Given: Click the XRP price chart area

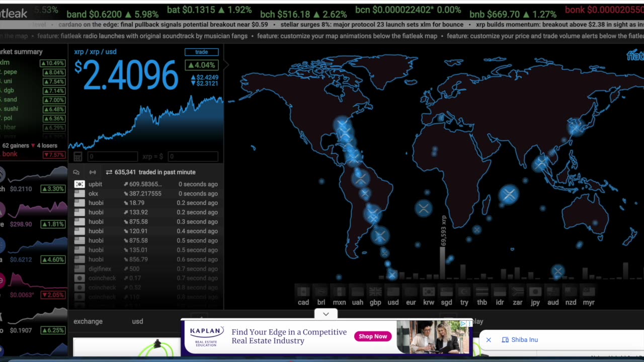Looking at the screenshot, I should coord(146,123).
